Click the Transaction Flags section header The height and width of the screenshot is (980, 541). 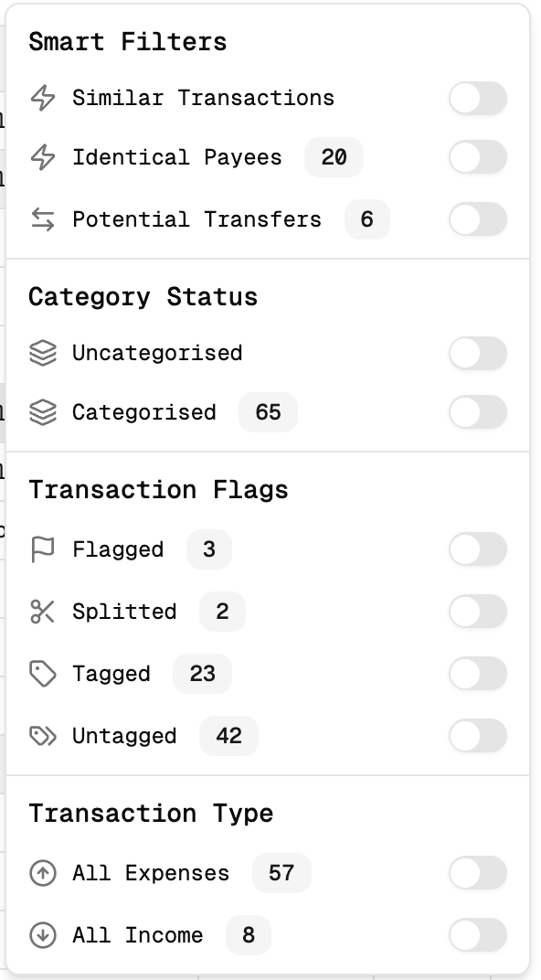[x=157, y=490]
